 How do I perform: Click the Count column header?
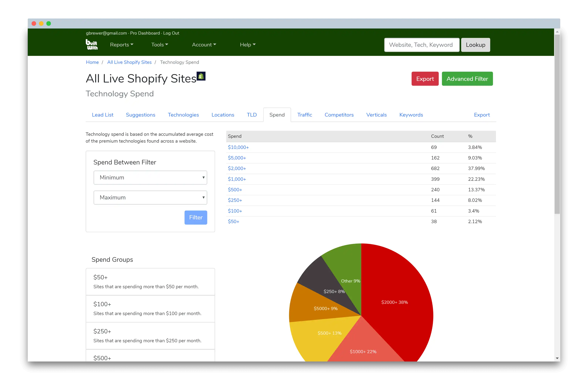pos(437,136)
